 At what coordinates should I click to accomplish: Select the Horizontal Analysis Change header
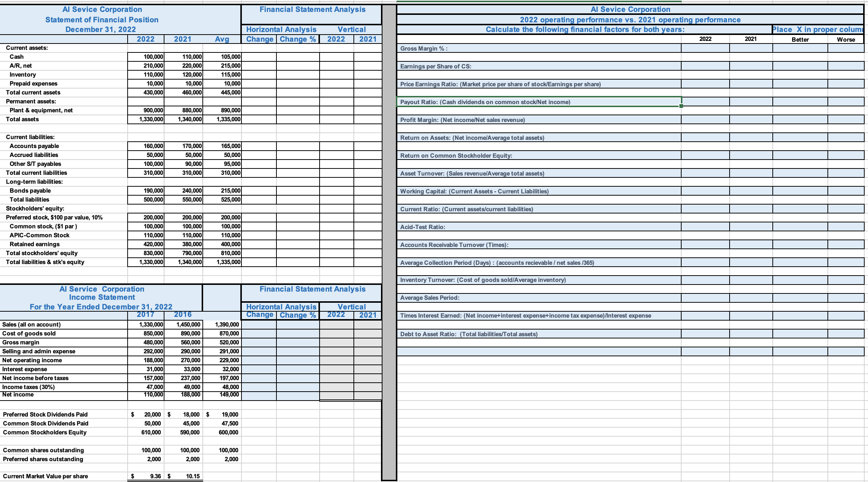click(259, 39)
